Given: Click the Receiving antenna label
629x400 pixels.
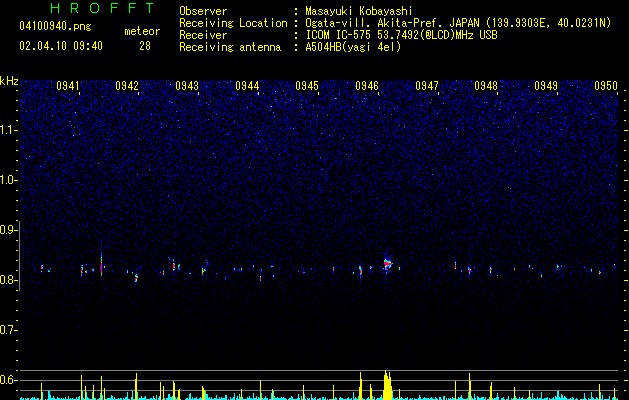Looking at the screenshot, I should click(x=230, y=47).
